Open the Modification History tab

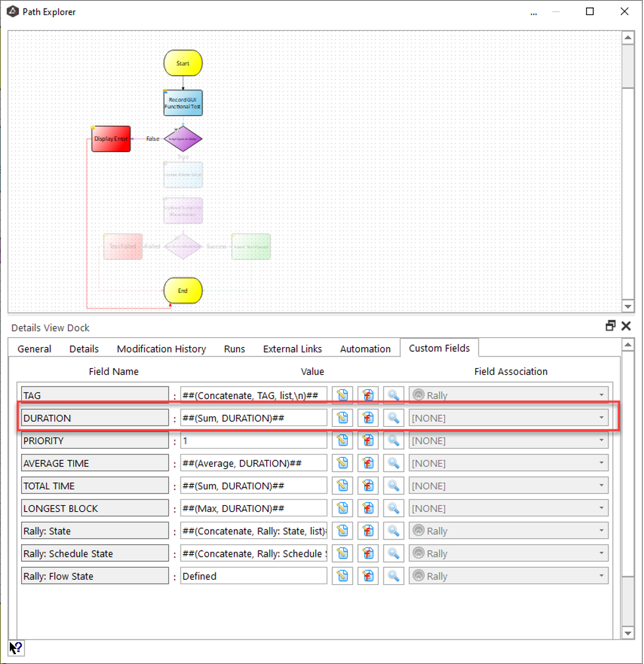coord(161,348)
